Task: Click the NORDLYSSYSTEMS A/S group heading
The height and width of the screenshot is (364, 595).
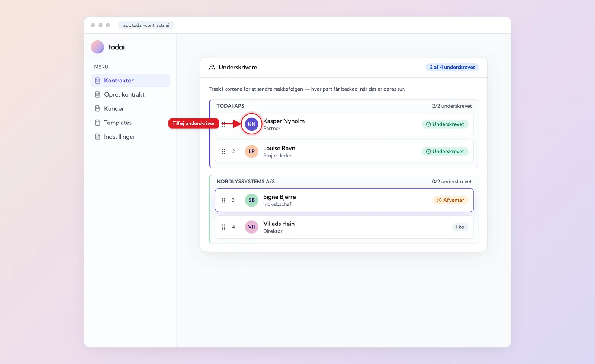Action: click(246, 182)
